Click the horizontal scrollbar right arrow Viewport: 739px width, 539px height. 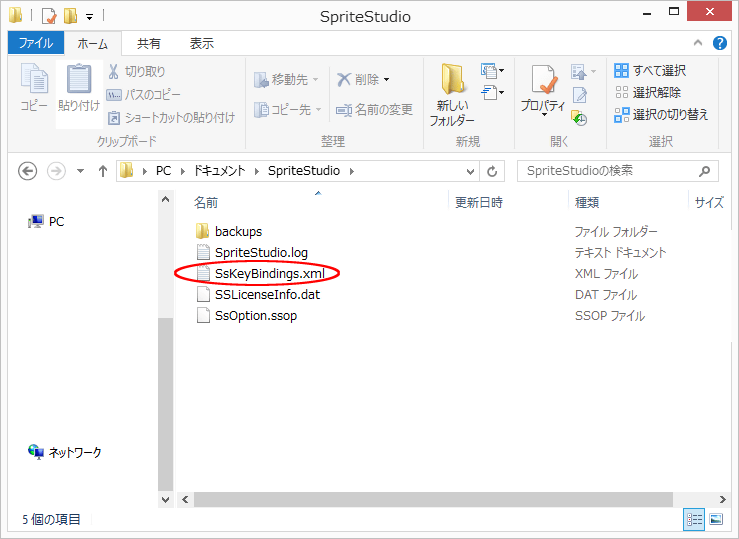click(x=723, y=499)
